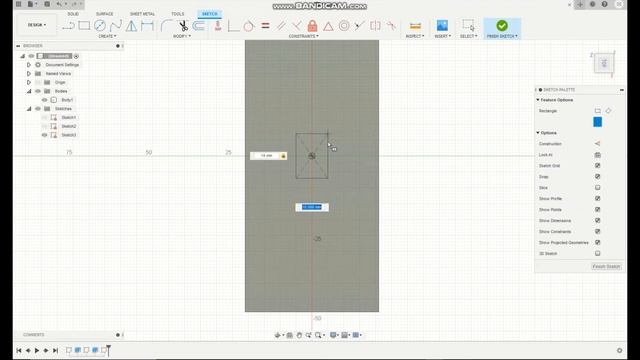The height and width of the screenshot is (360, 640).
Task: Collapse Sketches folder in browser
Action: [x=29, y=109]
